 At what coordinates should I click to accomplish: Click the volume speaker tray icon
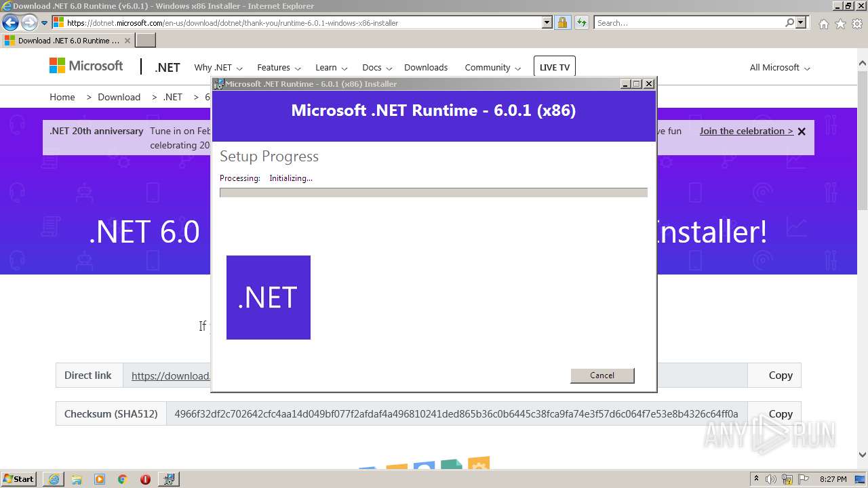(x=771, y=479)
